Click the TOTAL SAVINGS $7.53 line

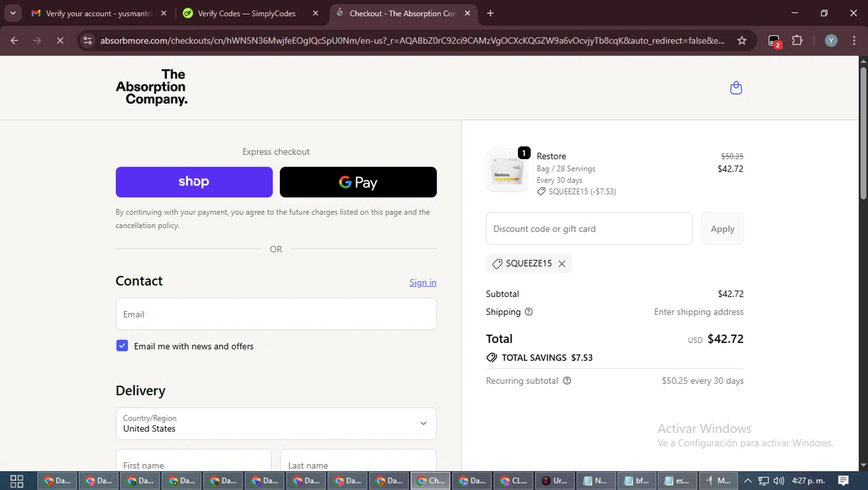(x=539, y=358)
